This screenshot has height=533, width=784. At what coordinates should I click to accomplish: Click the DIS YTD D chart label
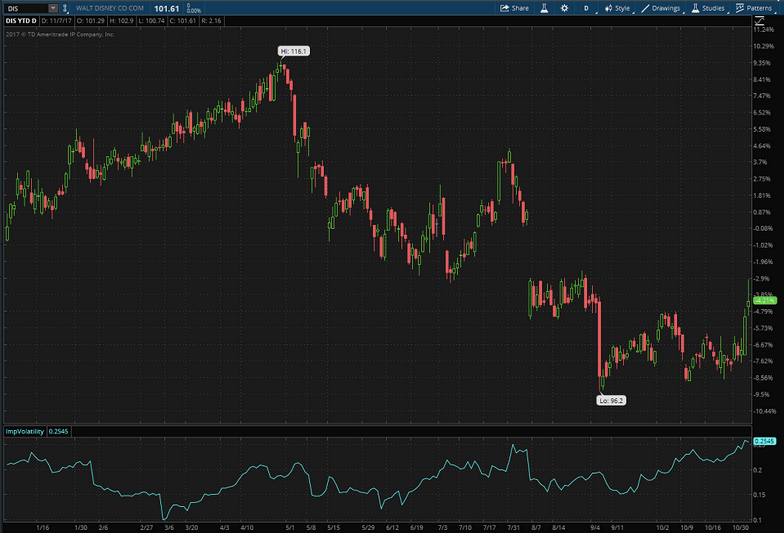point(21,21)
